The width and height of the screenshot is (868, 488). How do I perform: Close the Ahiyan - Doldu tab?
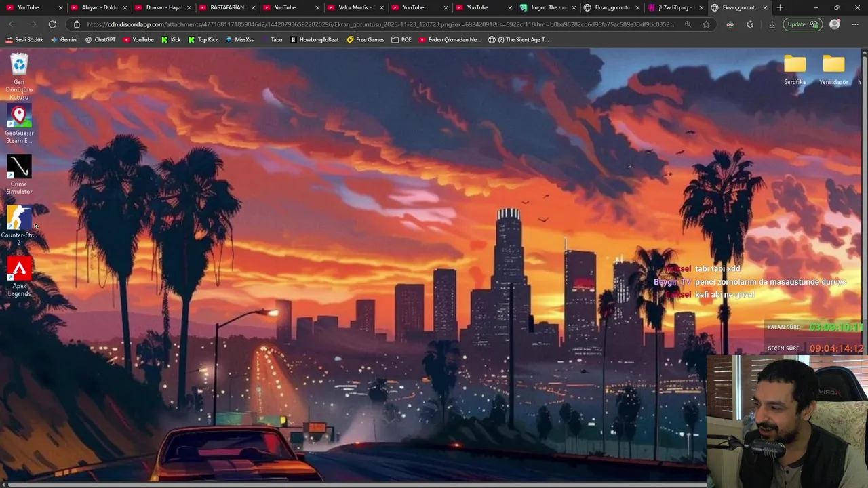click(x=125, y=7)
